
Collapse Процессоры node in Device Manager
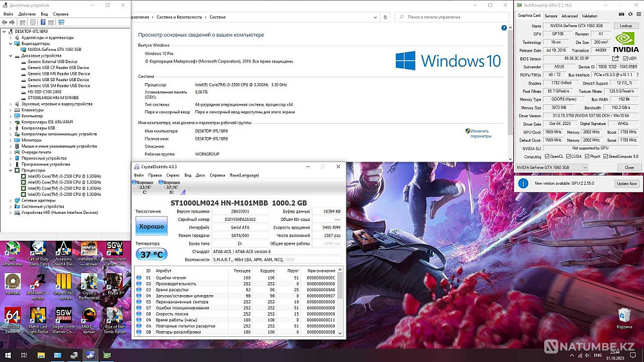tap(11, 170)
